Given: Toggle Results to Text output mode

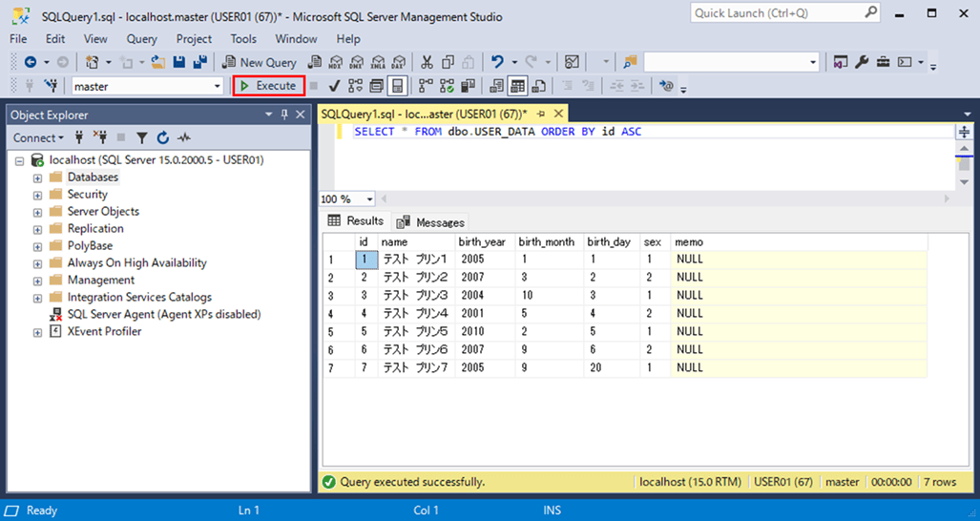Looking at the screenshot, I should (x=496, y=86).
